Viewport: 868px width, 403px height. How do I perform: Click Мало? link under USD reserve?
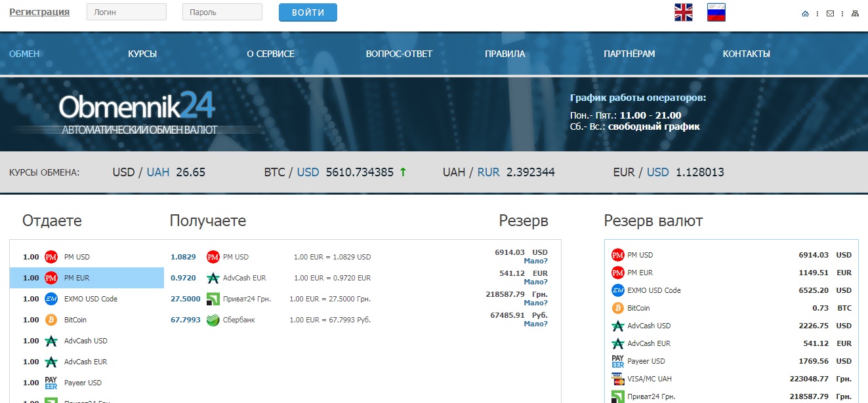(x=535, y=261)
